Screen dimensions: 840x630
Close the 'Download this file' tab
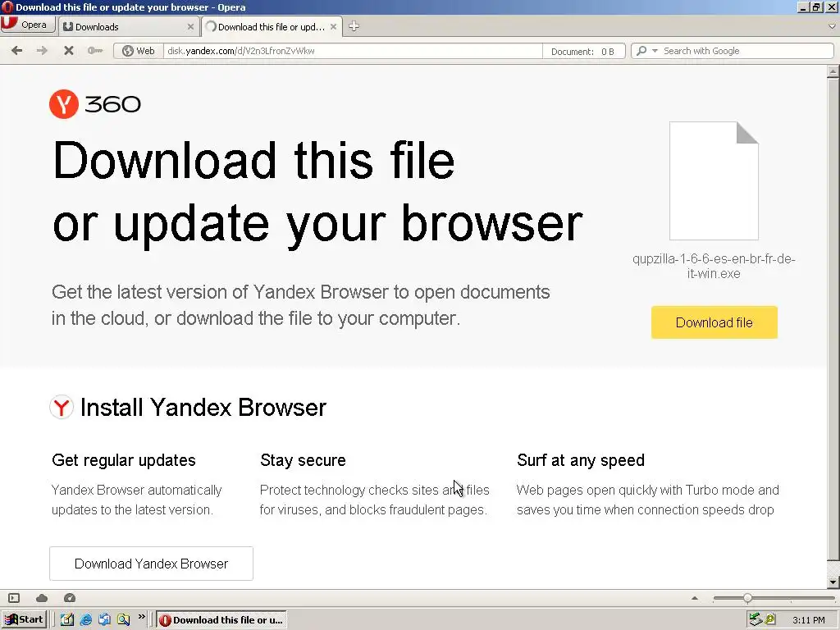tap(333, 27)
